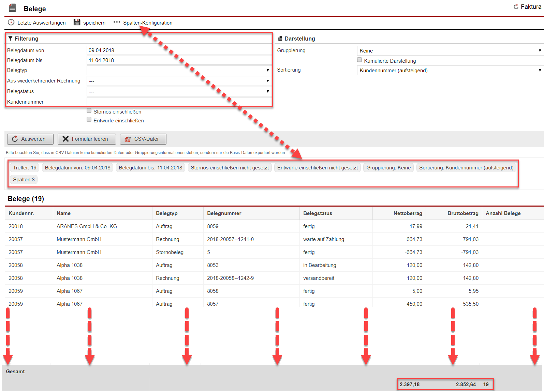This screenshot has height=392, width=544.
Task: Click Sortierung: Kundennummer (aufsteigend) tag
Action: [466, 168]
